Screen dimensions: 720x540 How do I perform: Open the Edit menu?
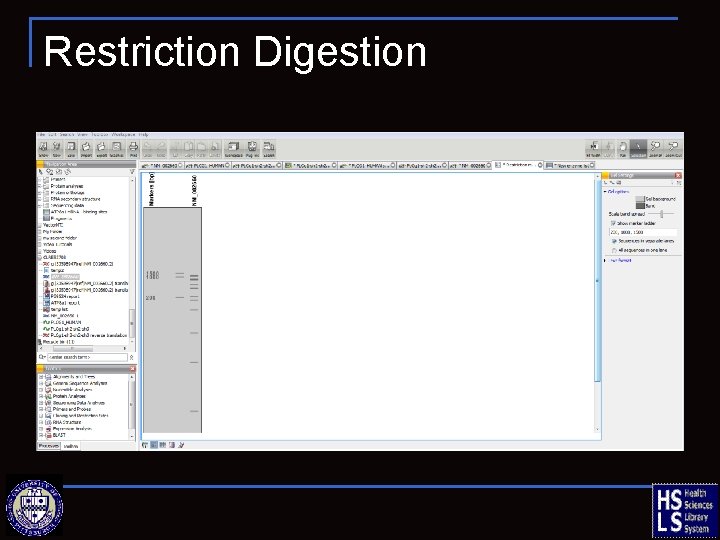pyautogui.click(x=52, y=135)
